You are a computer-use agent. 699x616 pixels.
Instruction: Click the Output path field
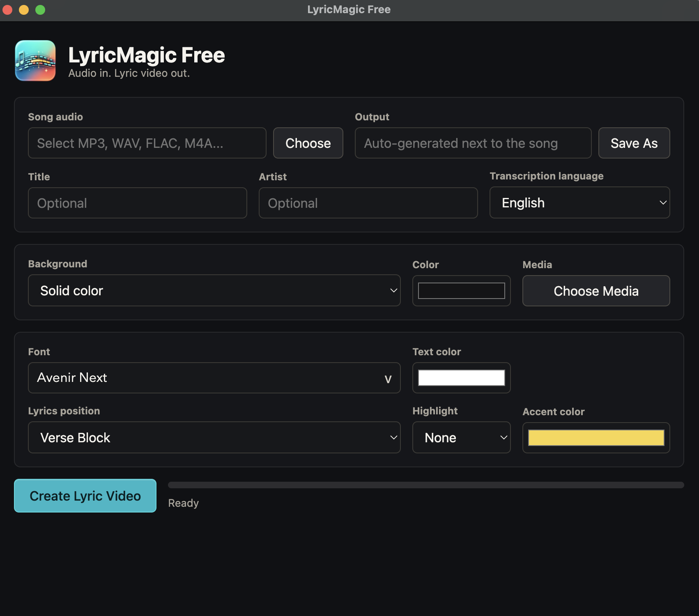pyautogui.click(x=473, y=143)
